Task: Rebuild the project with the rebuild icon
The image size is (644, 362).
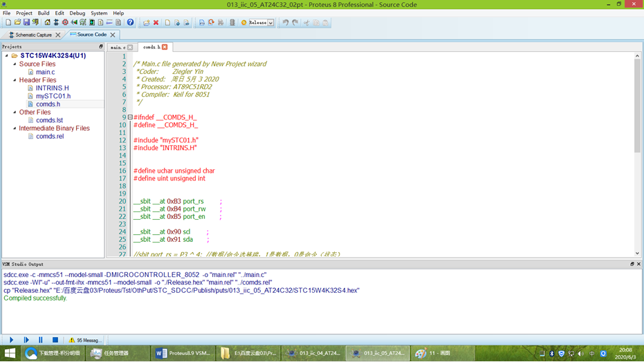Action: tap(211, 23)
